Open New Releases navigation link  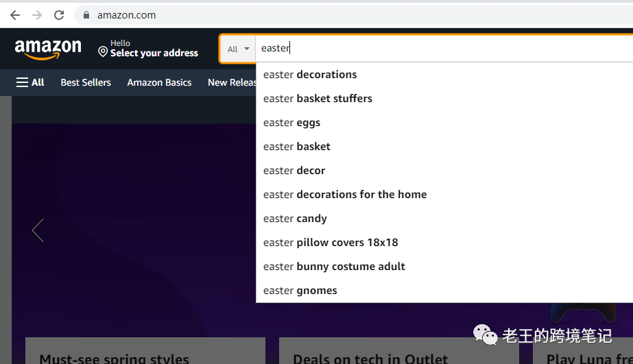click(x=232, y=82)
